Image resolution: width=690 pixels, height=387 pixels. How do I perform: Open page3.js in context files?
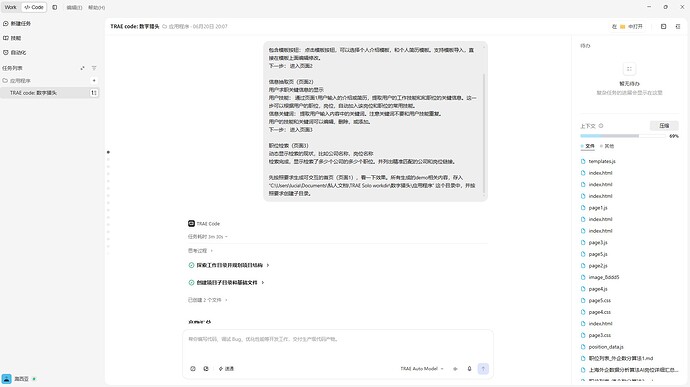(598, 243)
